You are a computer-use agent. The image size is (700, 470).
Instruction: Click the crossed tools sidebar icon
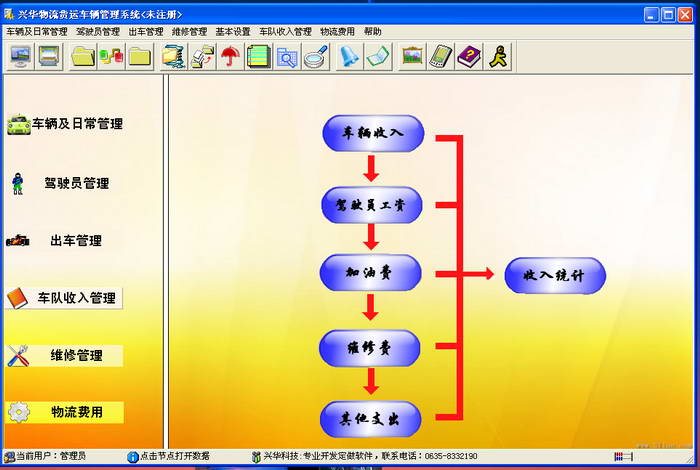pos(18,356)
